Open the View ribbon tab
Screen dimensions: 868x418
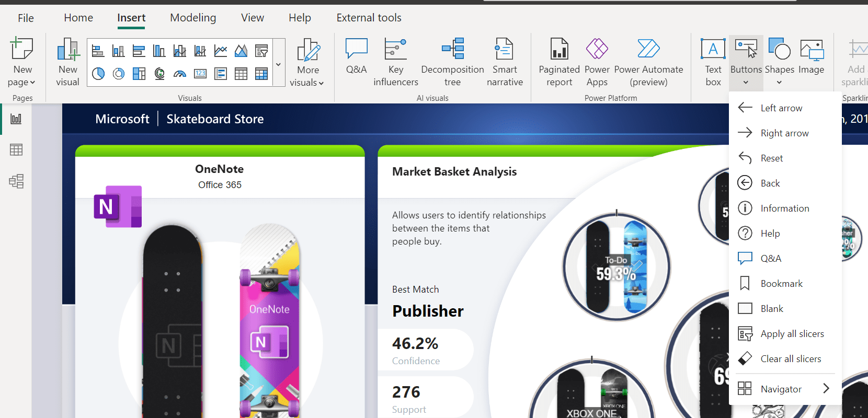pos(253,18)
